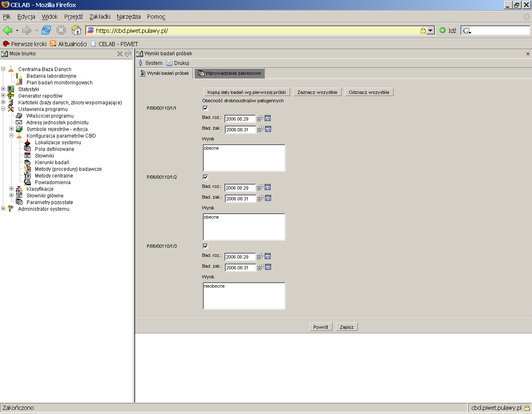Click the Lokalizacje systemu red arrow icon

point(27,142)
